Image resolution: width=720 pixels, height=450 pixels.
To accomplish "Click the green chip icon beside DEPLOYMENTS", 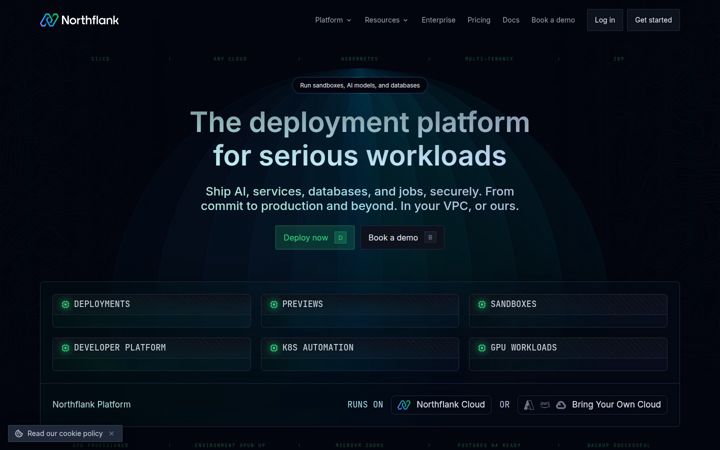I will [65, 304].
